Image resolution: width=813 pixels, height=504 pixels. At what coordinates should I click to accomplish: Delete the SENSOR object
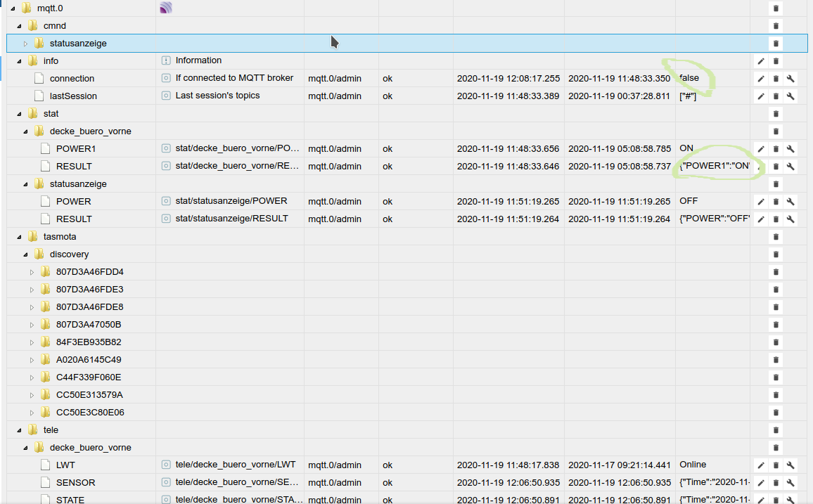point(776,483)
